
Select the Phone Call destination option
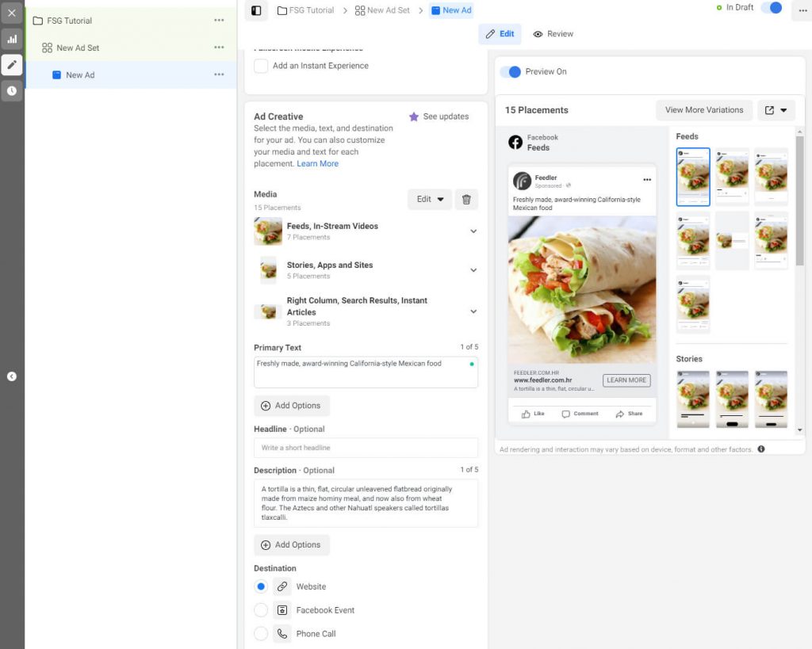(261, 634)
